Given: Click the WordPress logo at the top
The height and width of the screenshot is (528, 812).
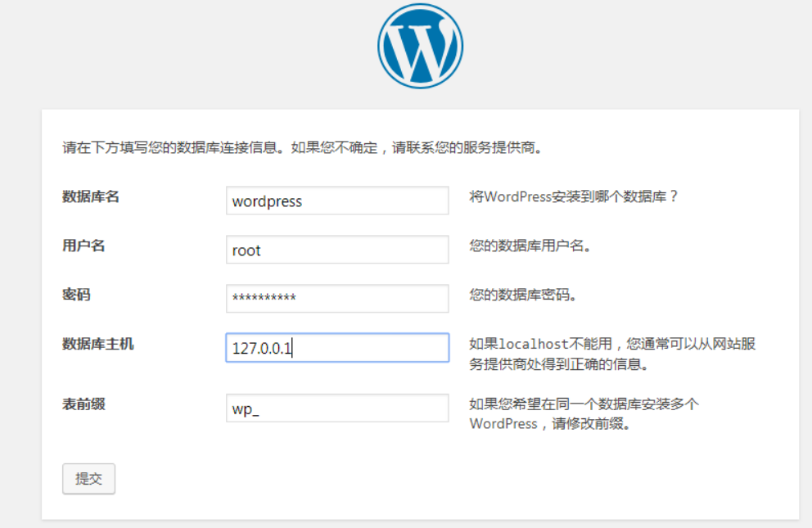Looking at the screenshot, I should (420, 46).
